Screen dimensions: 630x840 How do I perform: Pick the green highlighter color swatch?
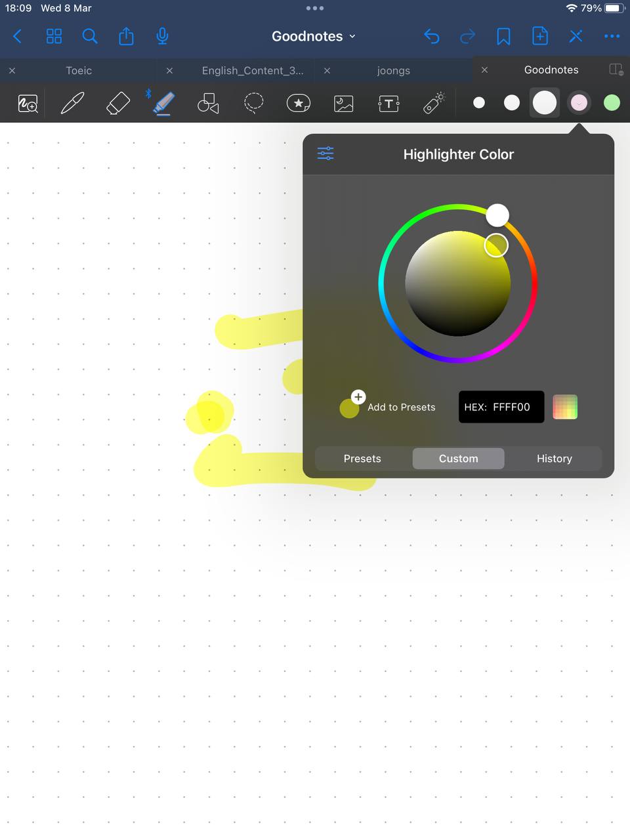[612, 102]
